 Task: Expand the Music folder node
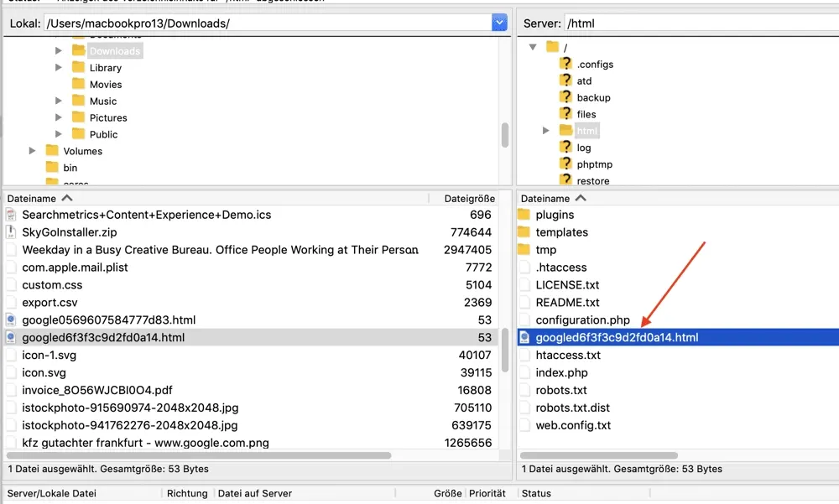click(x=59, y=101)
